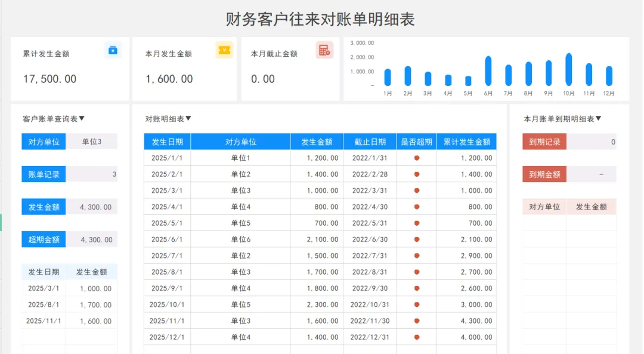Click date cell 2025/3/1 in query results
The height and width of the screenshot is (354, 644).
click(44, 288)
